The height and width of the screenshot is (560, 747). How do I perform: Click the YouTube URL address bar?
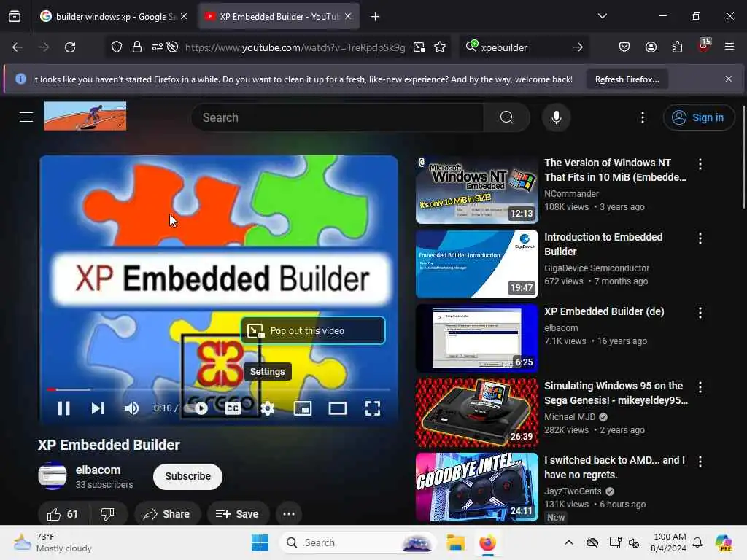click(295, 47)
